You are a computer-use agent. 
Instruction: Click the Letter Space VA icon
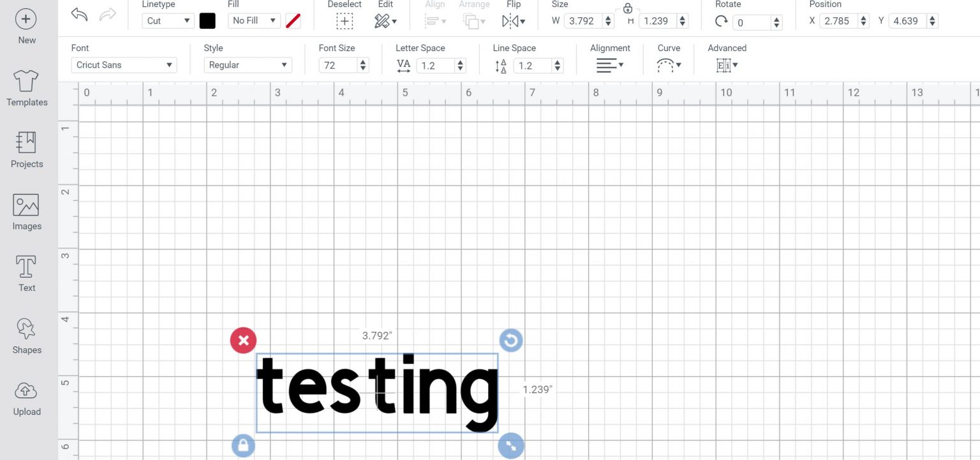pyautogui.click(x=404, y=65)
